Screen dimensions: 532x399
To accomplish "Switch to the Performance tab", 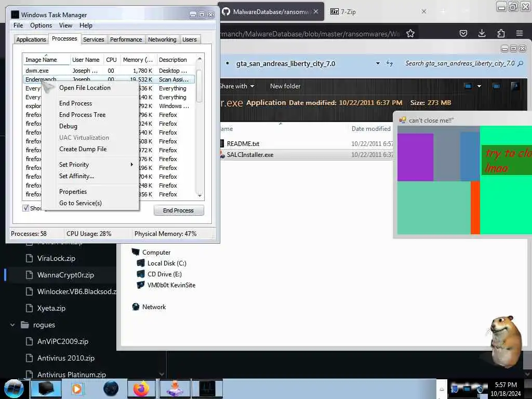I will [126, 39].
